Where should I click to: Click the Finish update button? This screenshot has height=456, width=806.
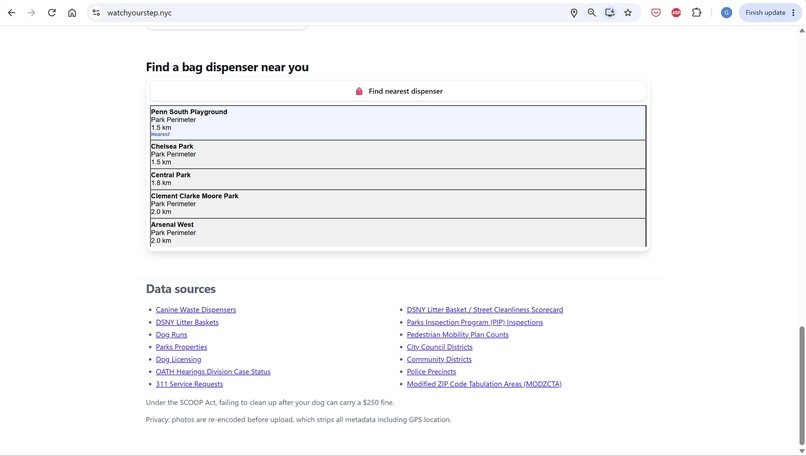click(765, 13)
